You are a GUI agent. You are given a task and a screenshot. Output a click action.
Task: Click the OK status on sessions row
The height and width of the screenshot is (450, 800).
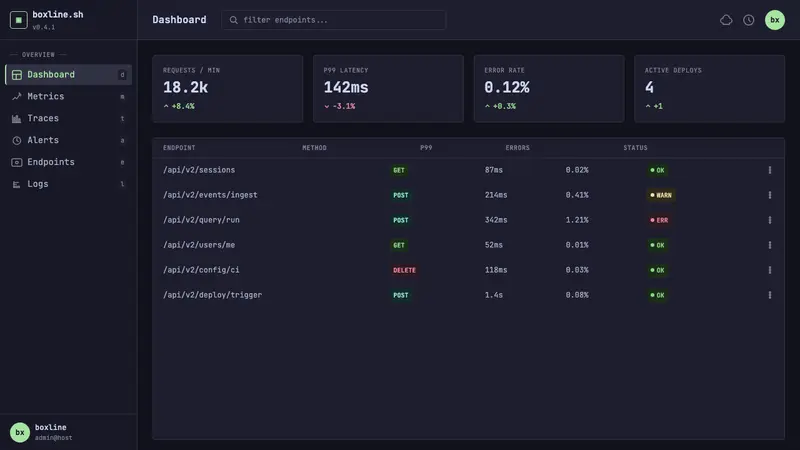657,170
